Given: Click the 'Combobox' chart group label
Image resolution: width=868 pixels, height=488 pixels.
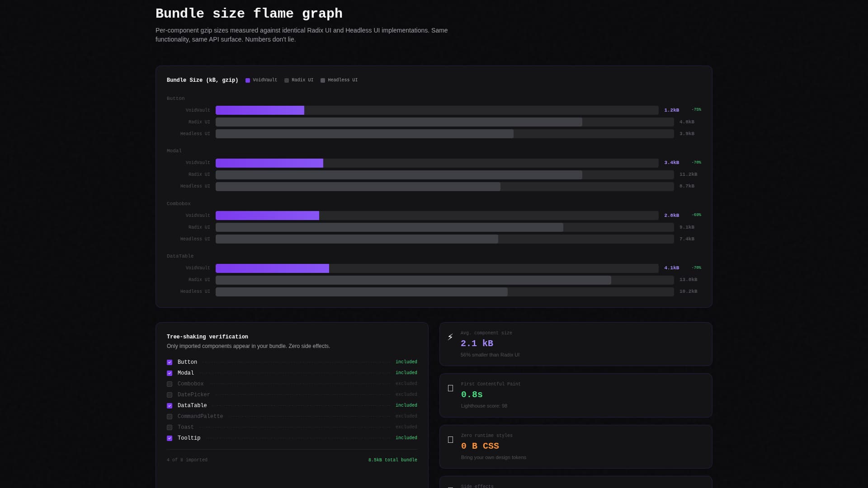Looking at the screenshot, I should [x=179, y=204].
